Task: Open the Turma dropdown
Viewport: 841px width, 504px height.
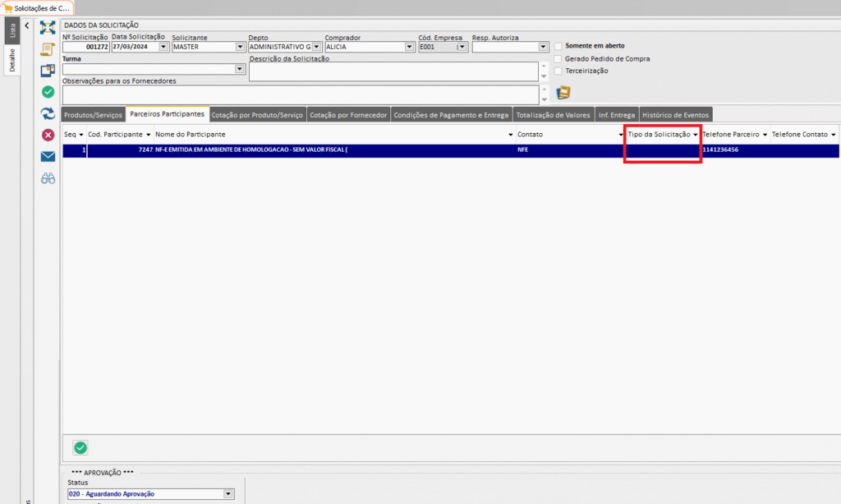Action: tap(239, 69)
